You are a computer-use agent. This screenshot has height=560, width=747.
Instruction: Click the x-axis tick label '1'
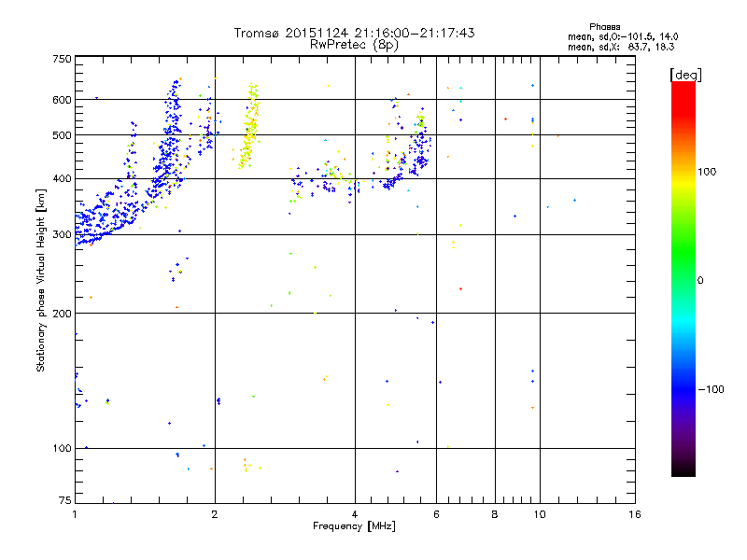[75, 514]
